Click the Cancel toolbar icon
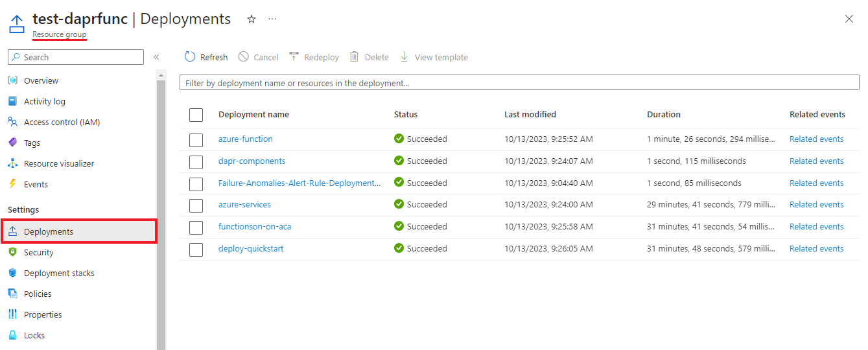The image size is (868, 350). click(x=244, y=57)
